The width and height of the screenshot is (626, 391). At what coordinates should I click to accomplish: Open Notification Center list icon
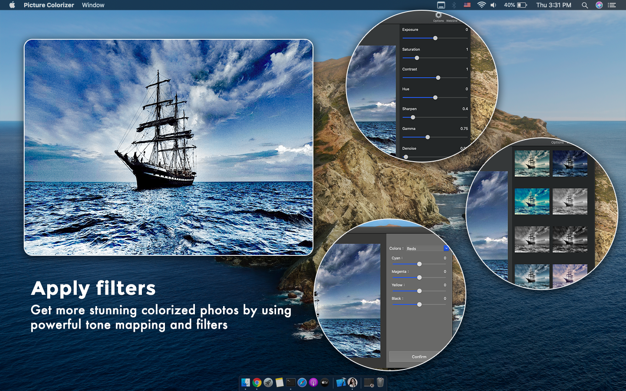point(612,5)
